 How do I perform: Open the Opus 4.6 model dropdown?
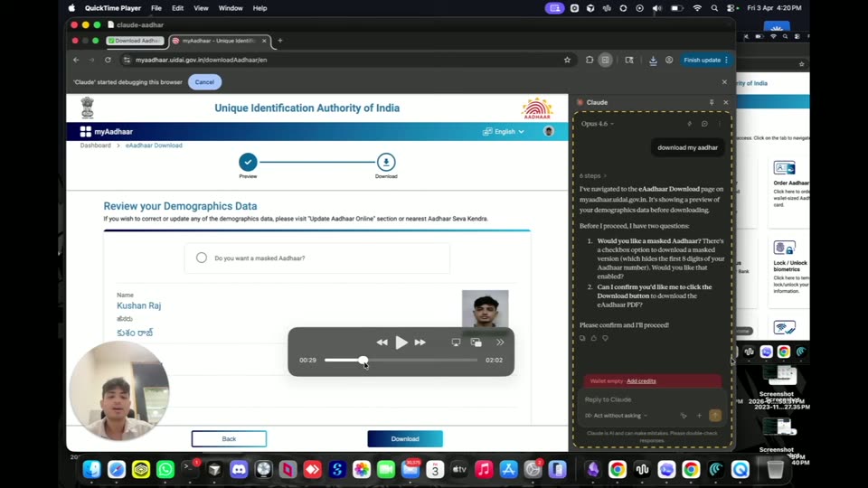click(598, 124)
